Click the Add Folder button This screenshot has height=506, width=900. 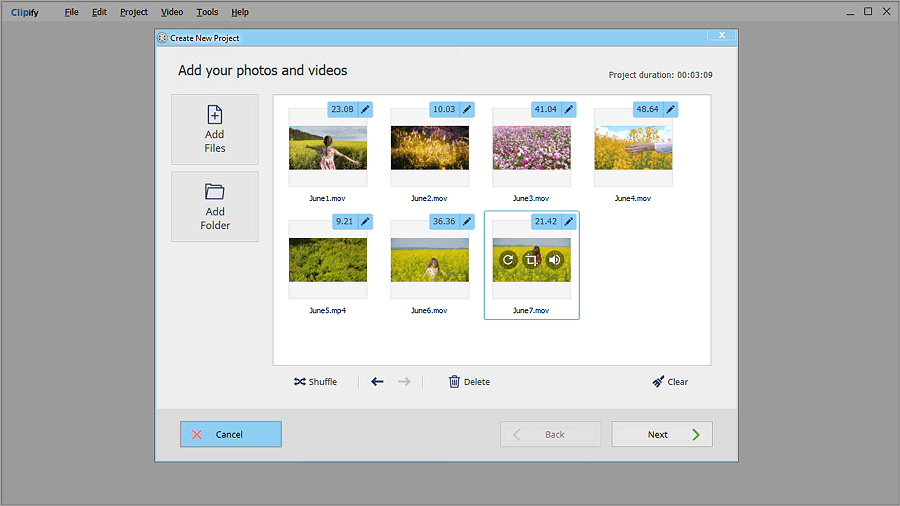[x=215, y=207]
